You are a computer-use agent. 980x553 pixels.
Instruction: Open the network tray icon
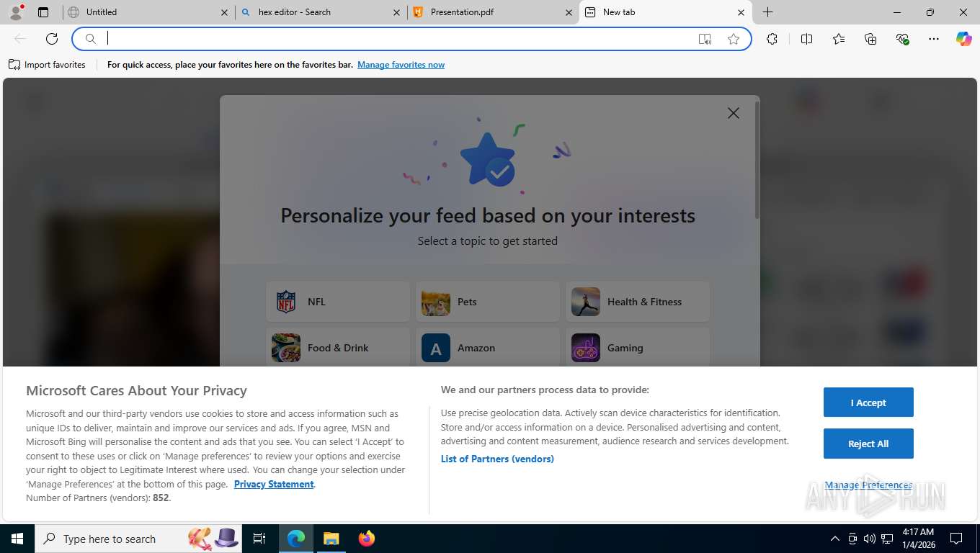click(x=887, y=539)
